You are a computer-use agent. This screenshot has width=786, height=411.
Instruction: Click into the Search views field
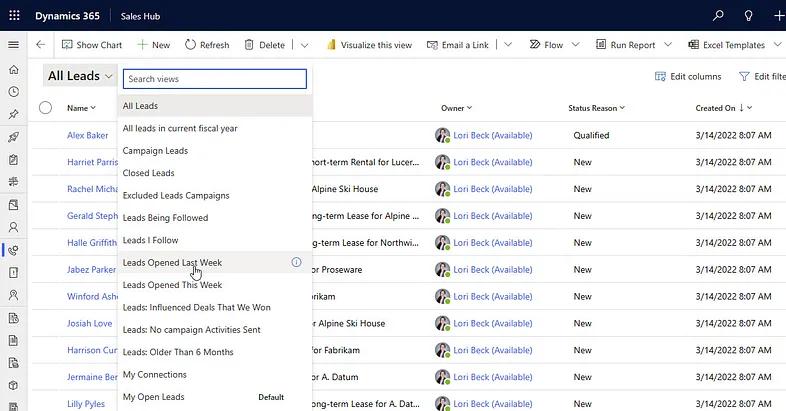tap(214, 79)
